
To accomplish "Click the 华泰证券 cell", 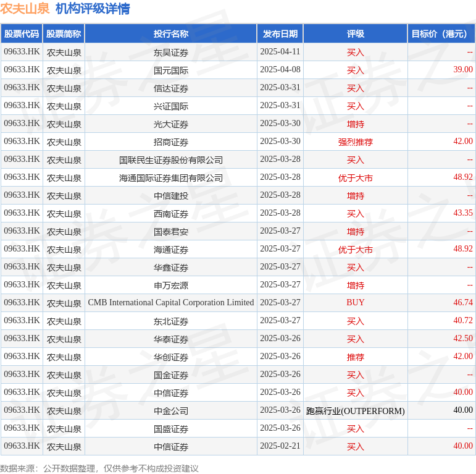I will 171,339.
